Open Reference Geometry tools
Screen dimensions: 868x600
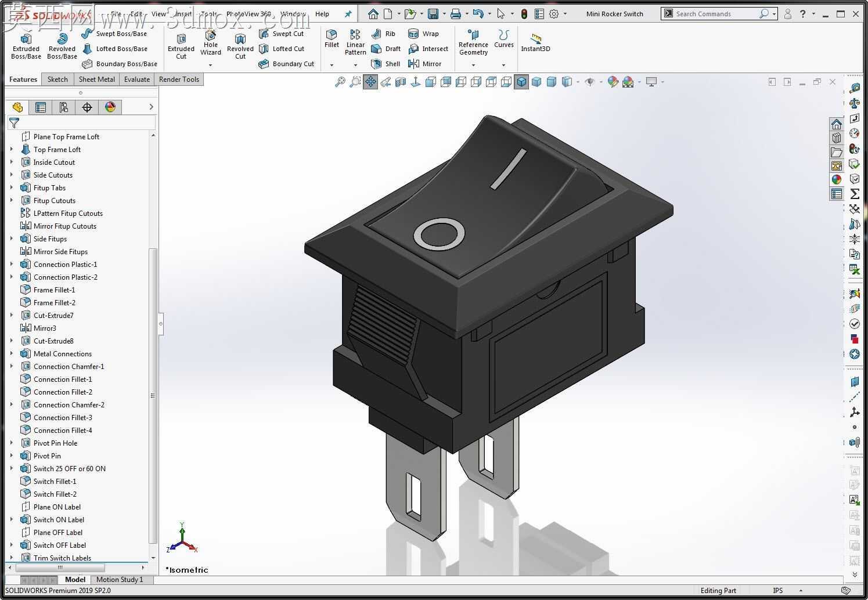pyautogui.click(x=473, y=42)
